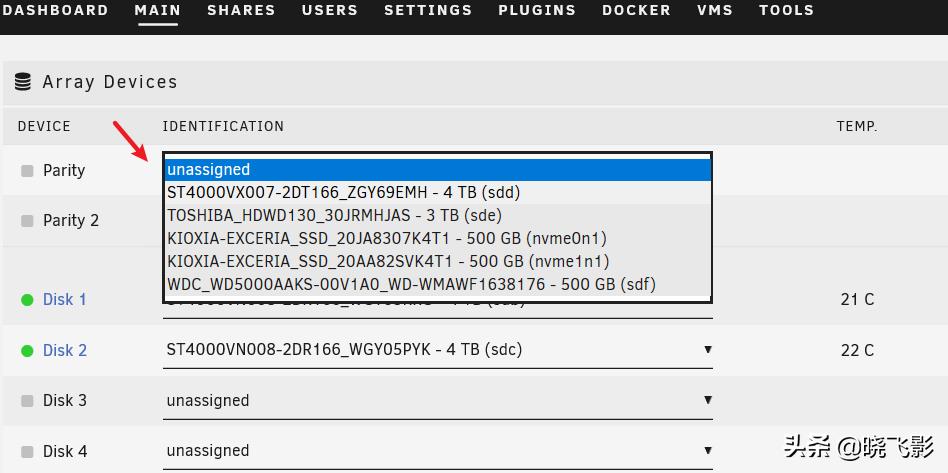Click the grey status indicator for Disk 3
The image size is (948, 473).
pyautogui.click(x=27, y=400)
